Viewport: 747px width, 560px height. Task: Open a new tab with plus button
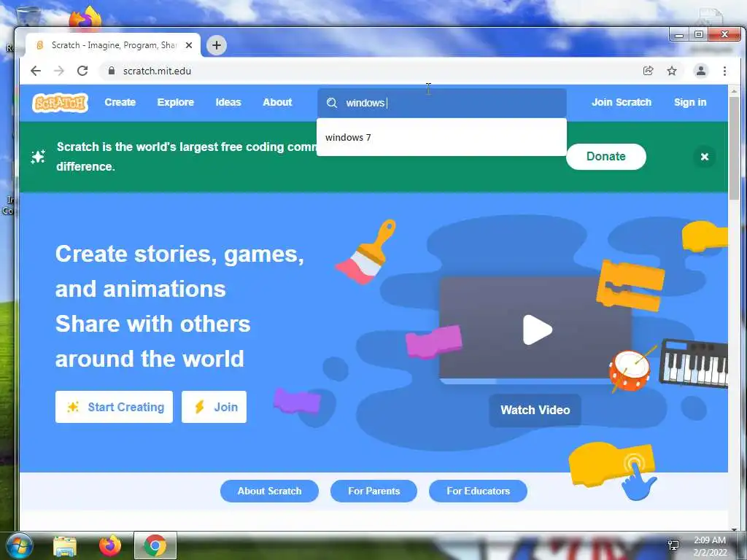217,45
